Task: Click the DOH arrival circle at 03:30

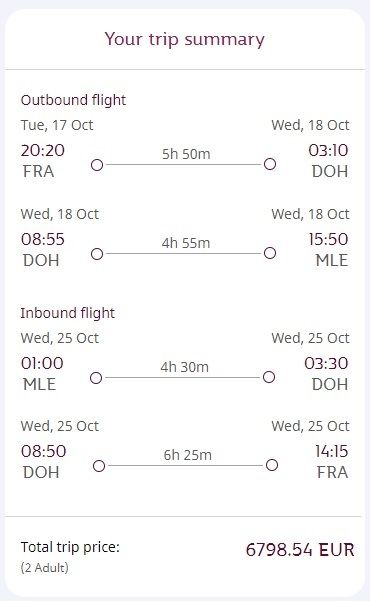Action: pos(269,377)
